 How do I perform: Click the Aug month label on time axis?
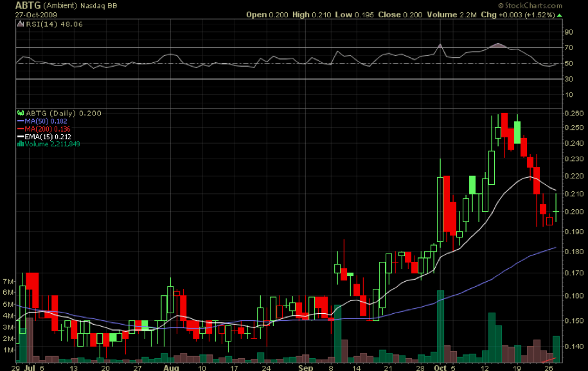point(171,368)
